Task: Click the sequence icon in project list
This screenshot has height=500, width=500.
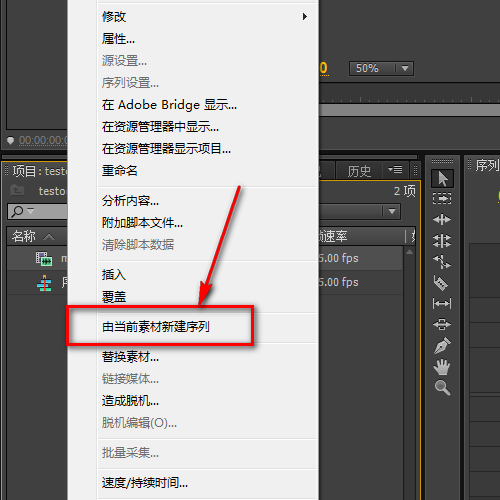Action: 44,283
